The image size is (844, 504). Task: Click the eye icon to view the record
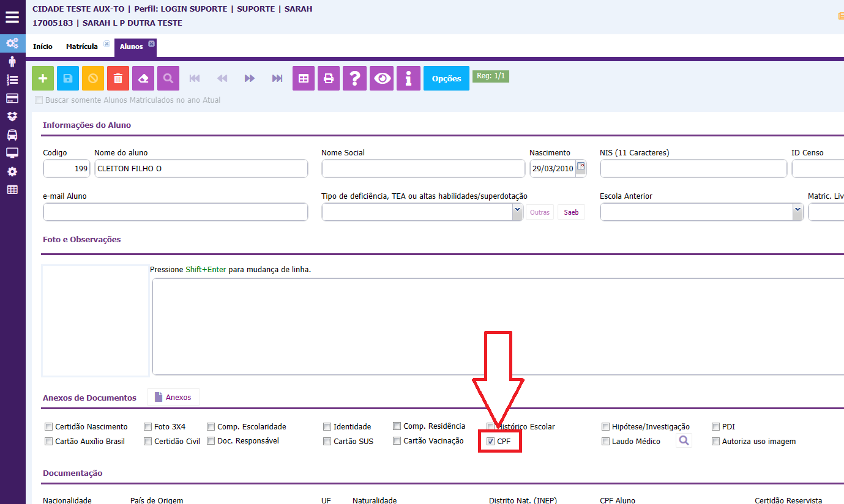(383, 78)
